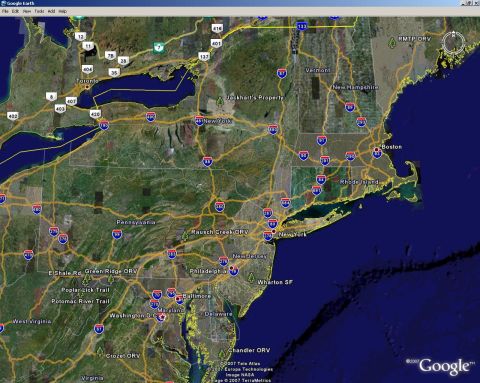The width and height of the screenshot is (480, 383).
Task: Select the Green Ridge ORV tree placemark
Action: pyautogui.click(x=111, y=279)
